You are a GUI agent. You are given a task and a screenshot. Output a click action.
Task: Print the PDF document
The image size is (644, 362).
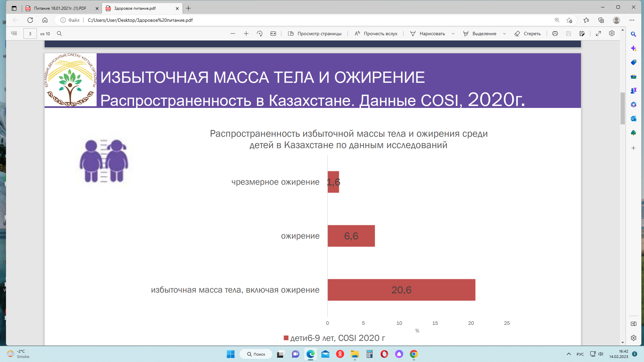[555, 34]
